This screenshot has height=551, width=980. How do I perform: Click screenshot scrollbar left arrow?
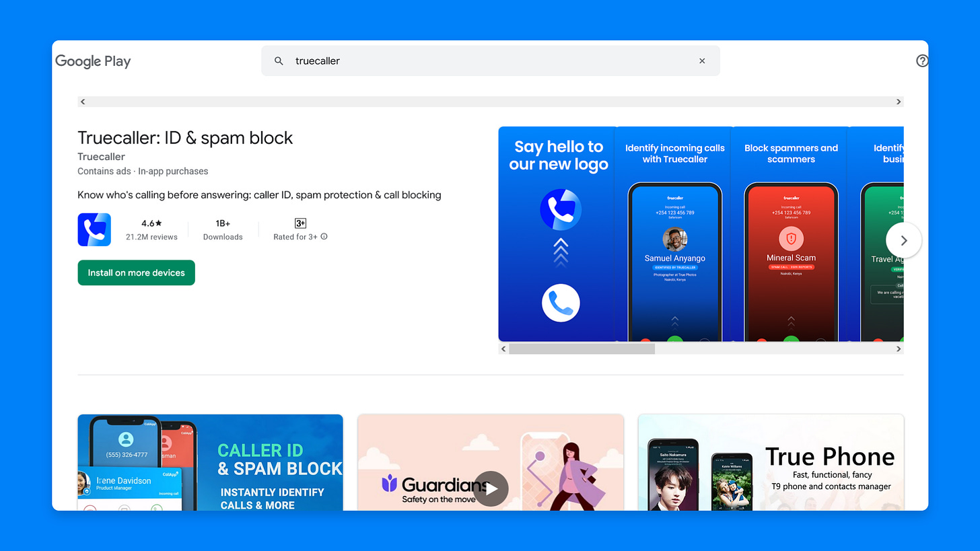click(503, 349)
